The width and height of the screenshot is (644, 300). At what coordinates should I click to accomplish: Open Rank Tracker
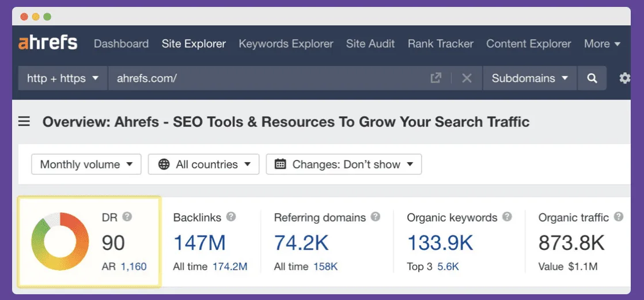440,44
